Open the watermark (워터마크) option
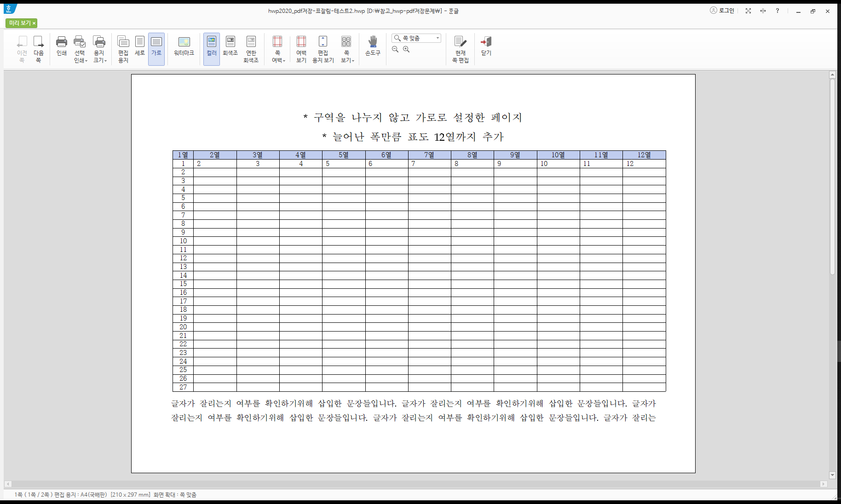 184,46
